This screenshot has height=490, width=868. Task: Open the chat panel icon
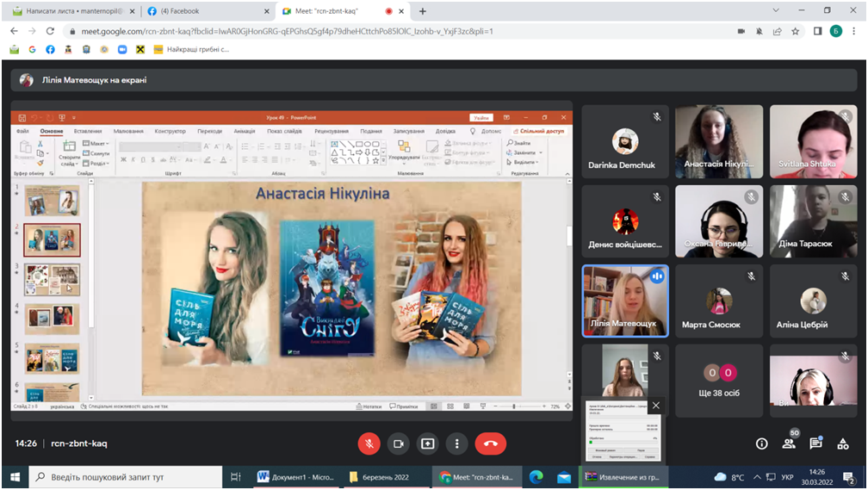[815, 443]
